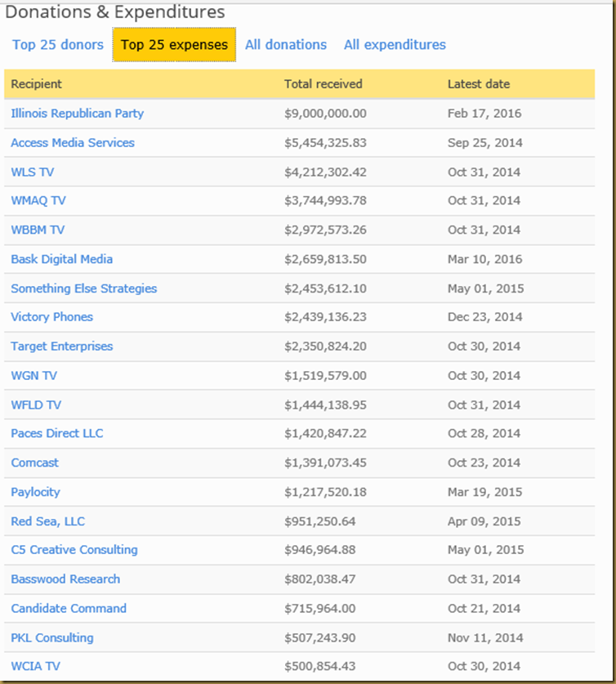Select the $2,439,136.23 amount cell
This screenshot has height=684, width=616.
(x=325, y=317)
